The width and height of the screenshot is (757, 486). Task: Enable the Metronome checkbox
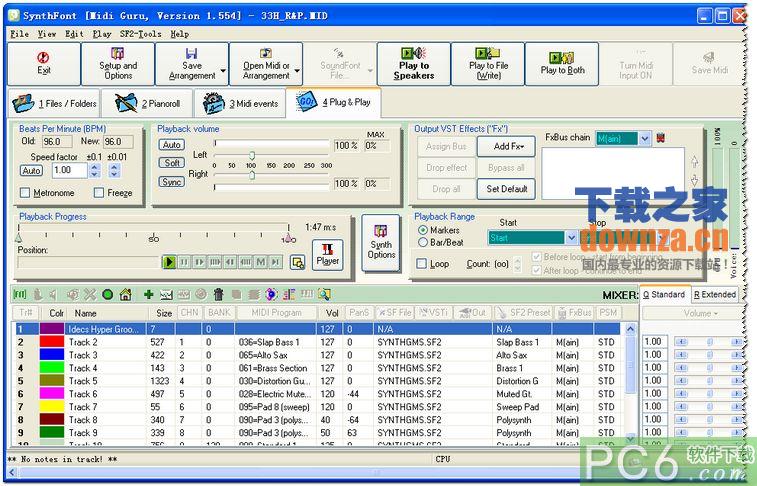25,193
